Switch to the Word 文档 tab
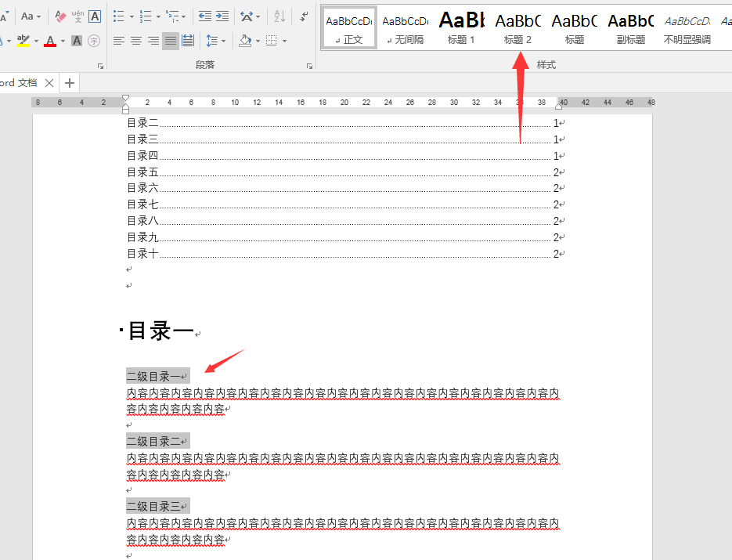Screen dimensions: 732x560 click(20, 83)
